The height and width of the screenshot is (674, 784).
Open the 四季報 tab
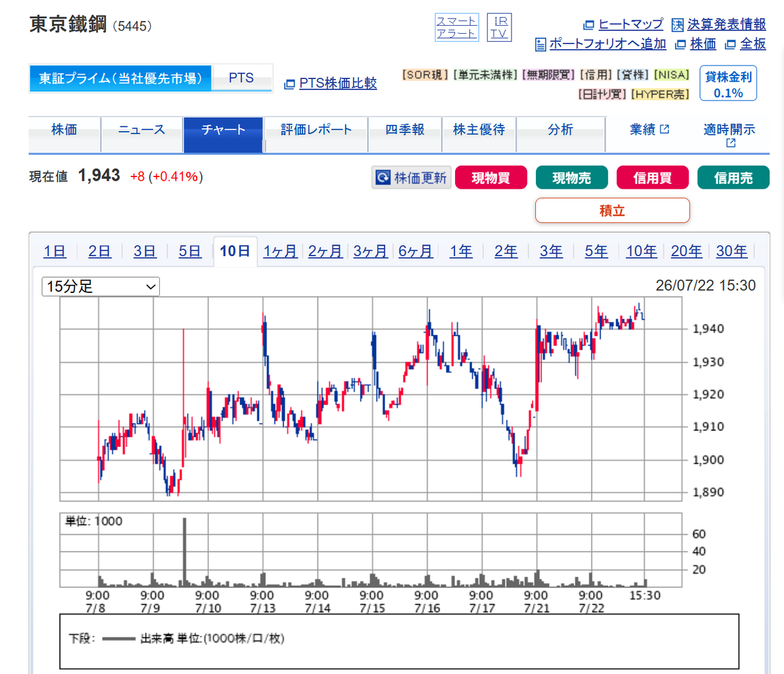tap(405, 134)
